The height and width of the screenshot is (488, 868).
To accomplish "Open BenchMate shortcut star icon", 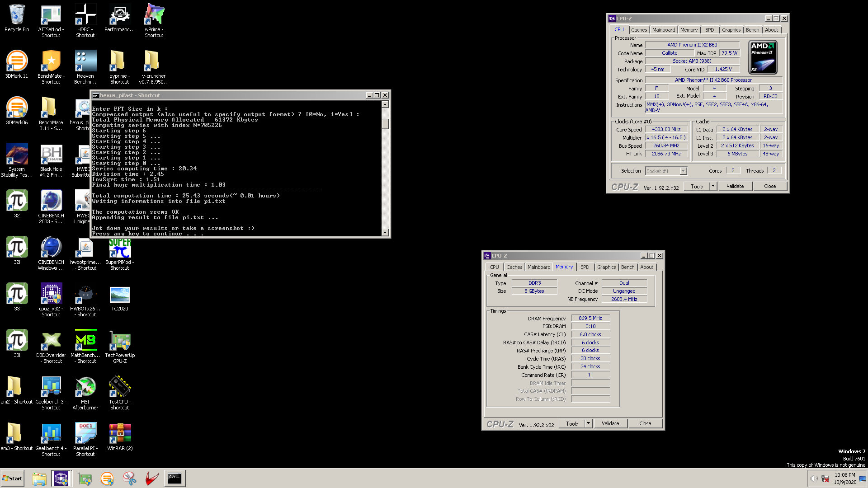I will (51, 67).
